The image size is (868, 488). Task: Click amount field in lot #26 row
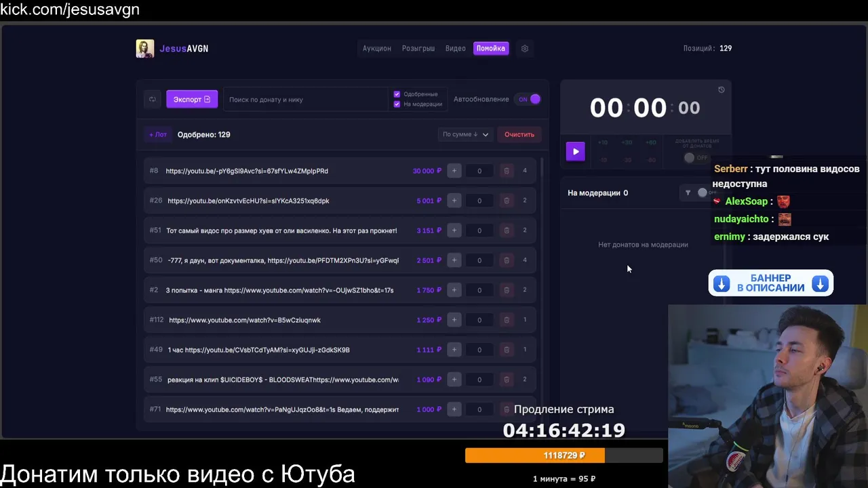point(479,201)
